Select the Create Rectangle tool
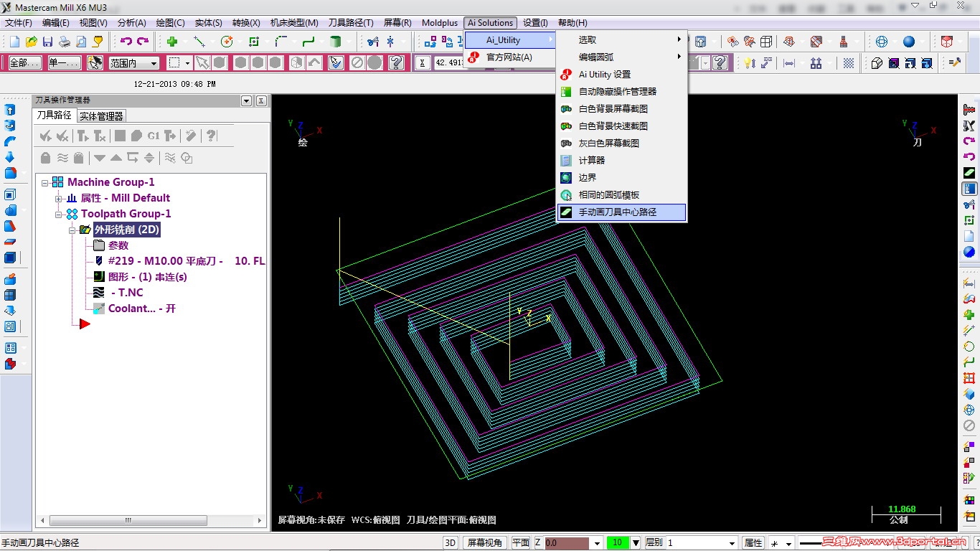 click(254, 42)
